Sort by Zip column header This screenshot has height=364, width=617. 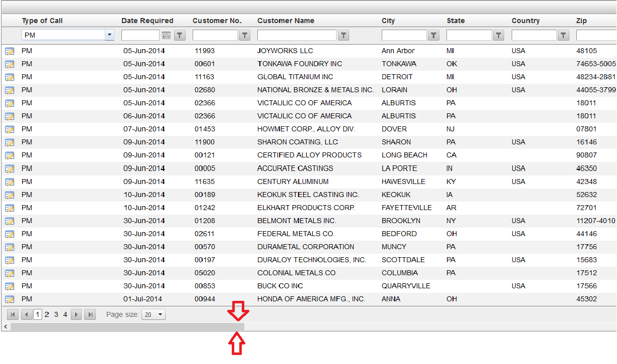pyautogui.click(x=581, y=21)
